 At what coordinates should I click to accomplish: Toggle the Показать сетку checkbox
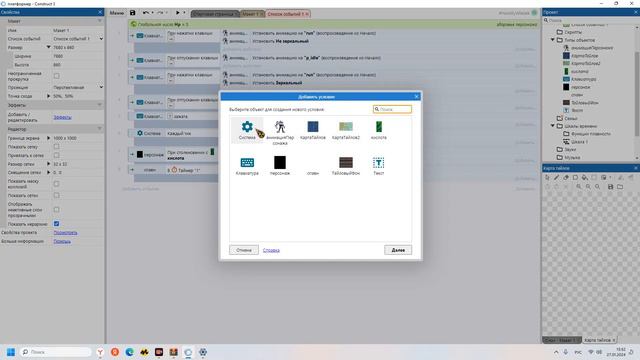(x=57, y=147)
